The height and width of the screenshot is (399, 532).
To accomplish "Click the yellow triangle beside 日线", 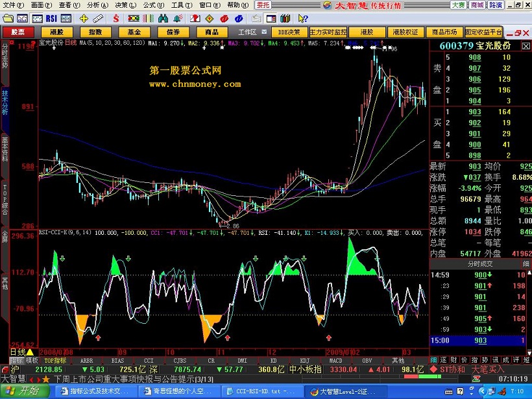I will coord(30,352).
